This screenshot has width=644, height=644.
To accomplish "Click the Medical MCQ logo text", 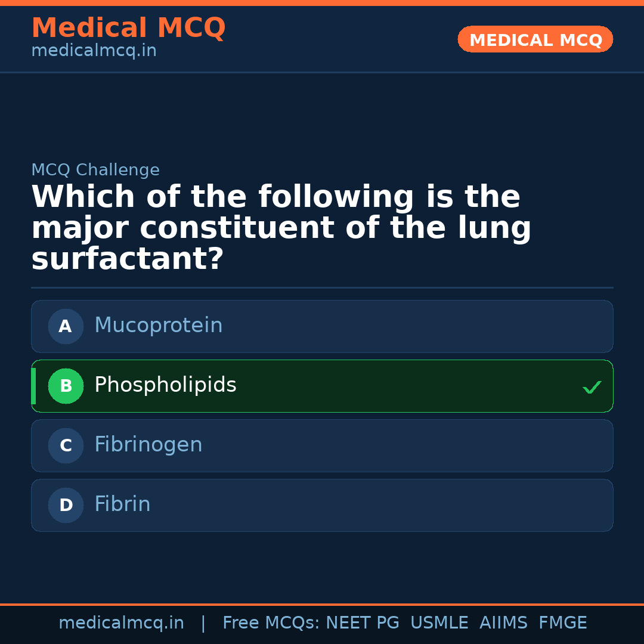I will pyautogui.click(x=128, y=27).
